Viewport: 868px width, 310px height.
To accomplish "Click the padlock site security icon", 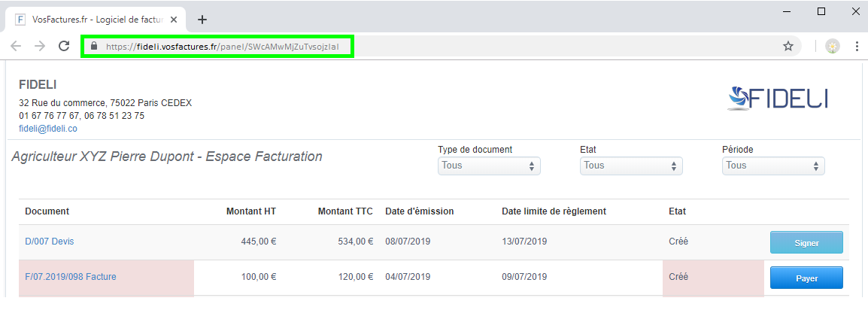I will 94,46.
